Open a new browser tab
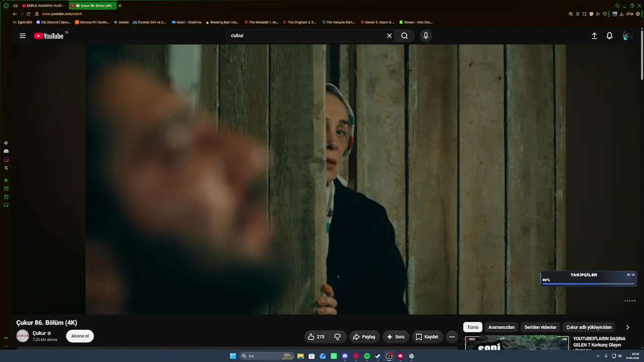The width and height of the screenshot is (644, 362). click(x=120, y=6)
